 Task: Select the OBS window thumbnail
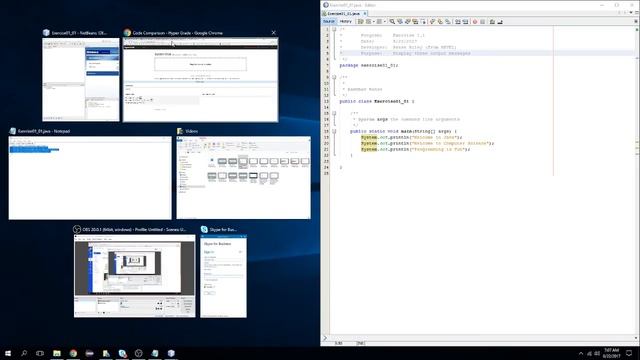[135, 276]
